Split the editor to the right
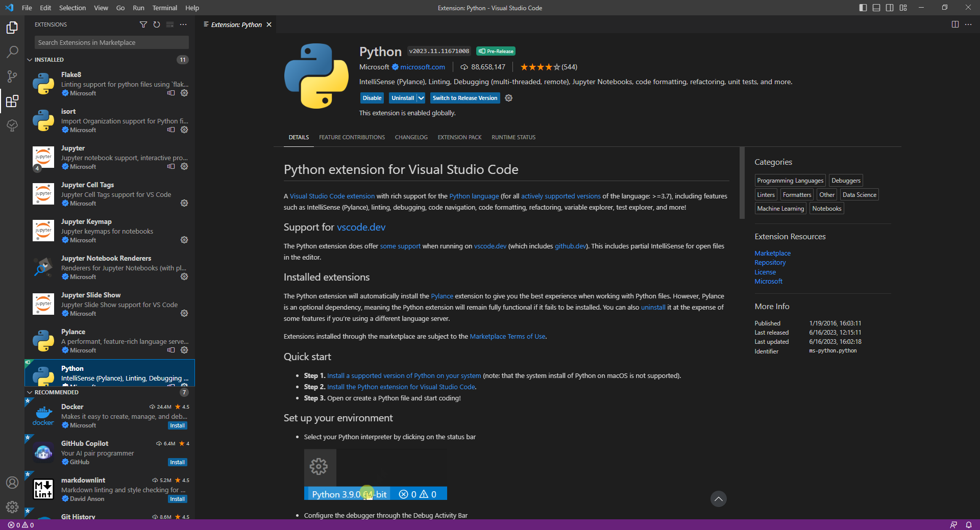980x530 pixels. pyautogui.click(x=955, y=24)
